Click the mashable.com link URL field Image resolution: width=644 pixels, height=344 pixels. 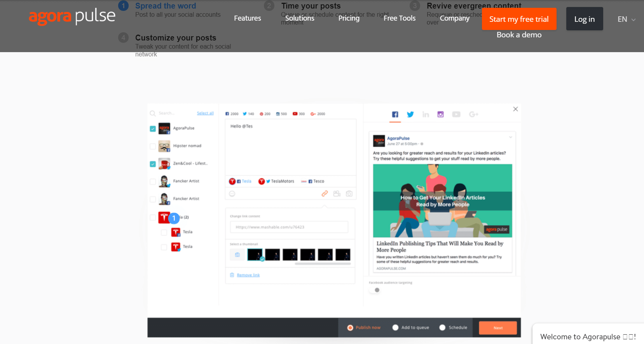pyautogui.click(x=289, y=227)
